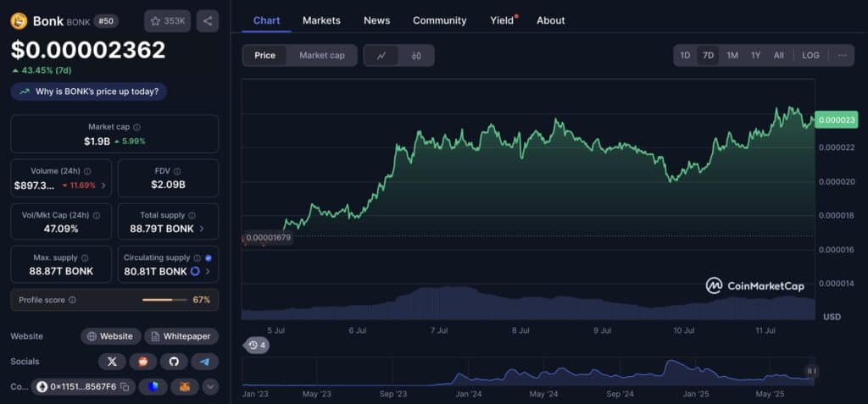Open the GitHub social link

174,362
